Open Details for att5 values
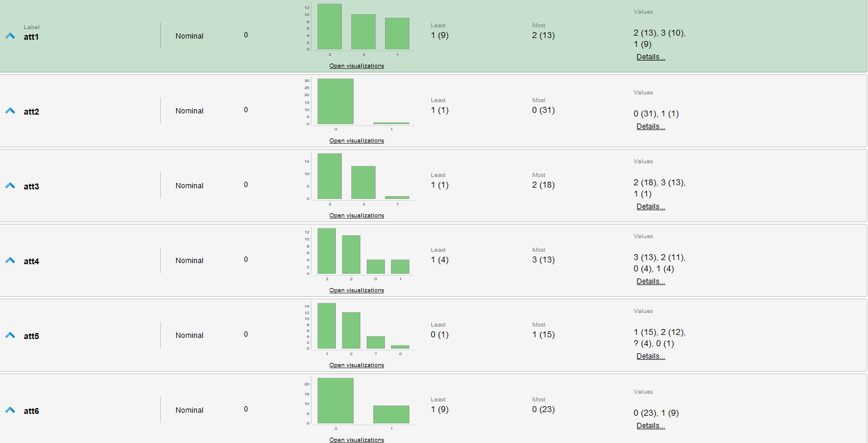 651,356
